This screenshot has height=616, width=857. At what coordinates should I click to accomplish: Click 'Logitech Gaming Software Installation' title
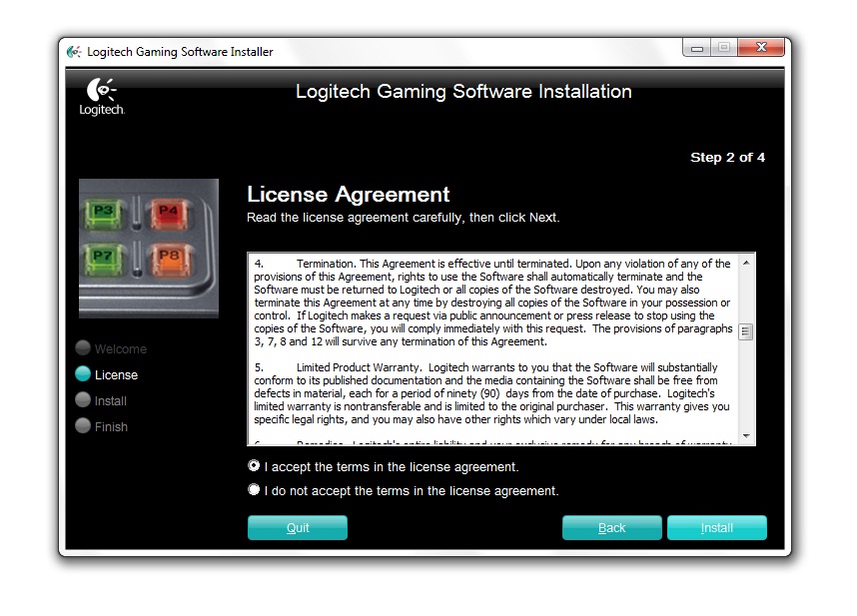click(463, 91)
